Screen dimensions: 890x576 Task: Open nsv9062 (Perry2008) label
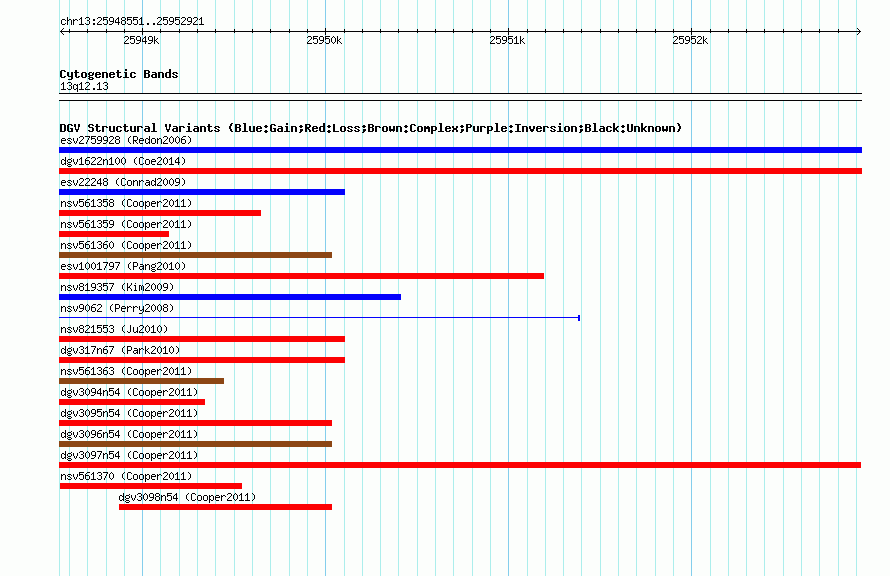117,308
